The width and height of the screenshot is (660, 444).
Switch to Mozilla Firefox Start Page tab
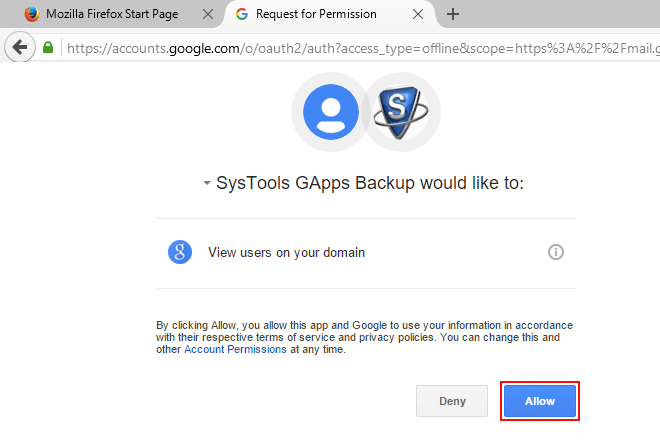click(112, 14)
